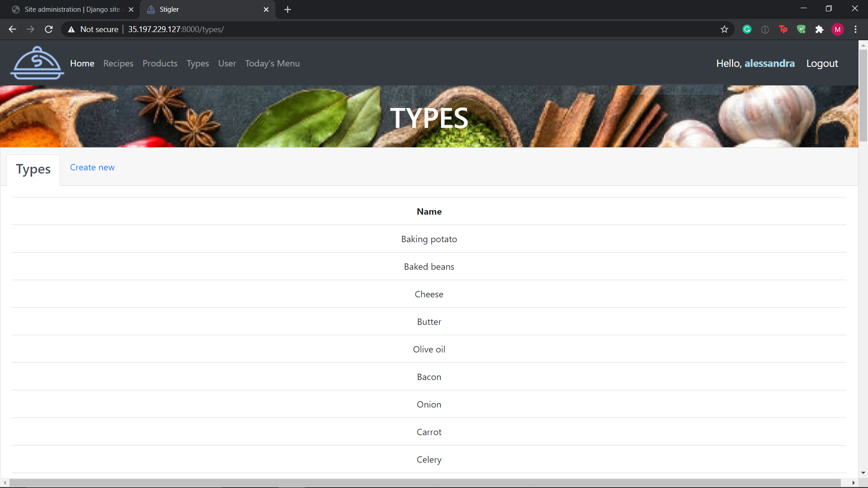Open Chrome extensions puzzle icon
This screenshot has width=868, height=488.
click(819, 29)
